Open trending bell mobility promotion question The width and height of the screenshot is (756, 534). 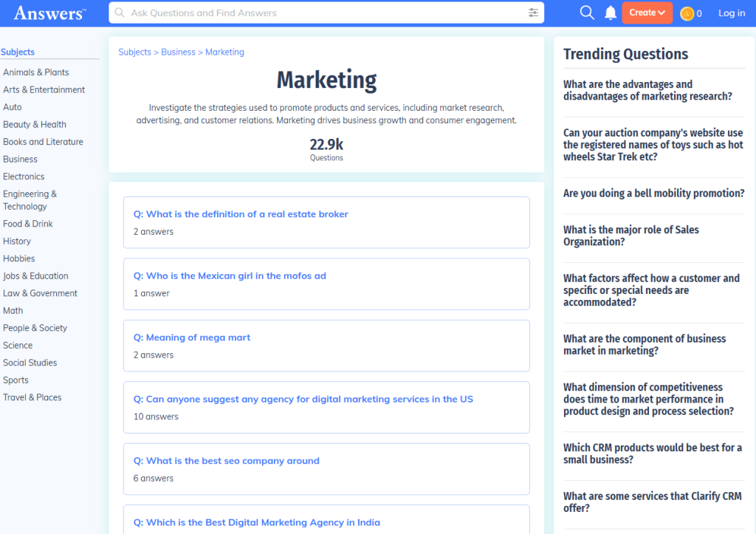[x=653, y=194]
